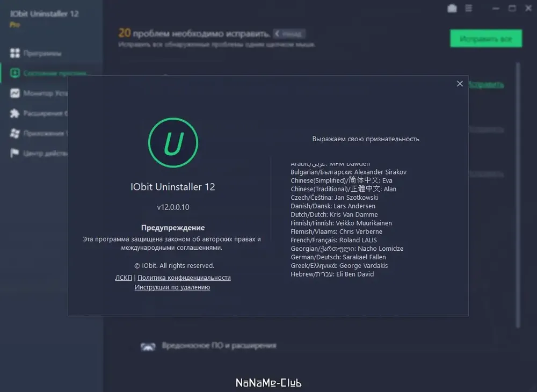
Task: Open the Windows Apps icon in sidebar
Action: click(14, 133)
